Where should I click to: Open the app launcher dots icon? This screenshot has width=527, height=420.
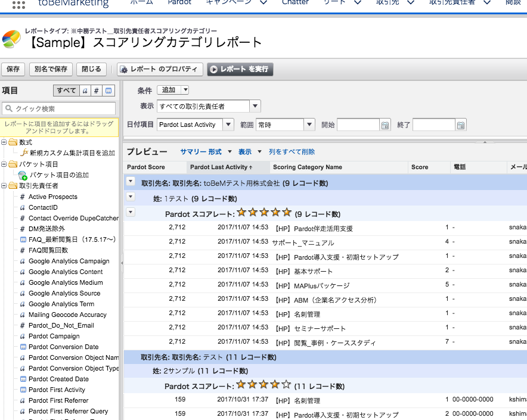pos(18,4)
